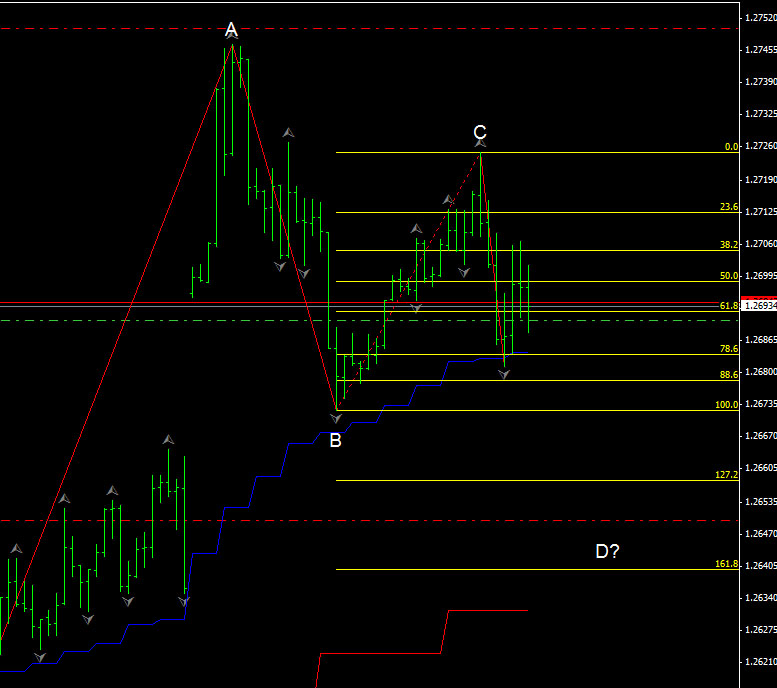
Task: Click the 88.6 Fibonacci level label
Action: [x=729, y=375]
